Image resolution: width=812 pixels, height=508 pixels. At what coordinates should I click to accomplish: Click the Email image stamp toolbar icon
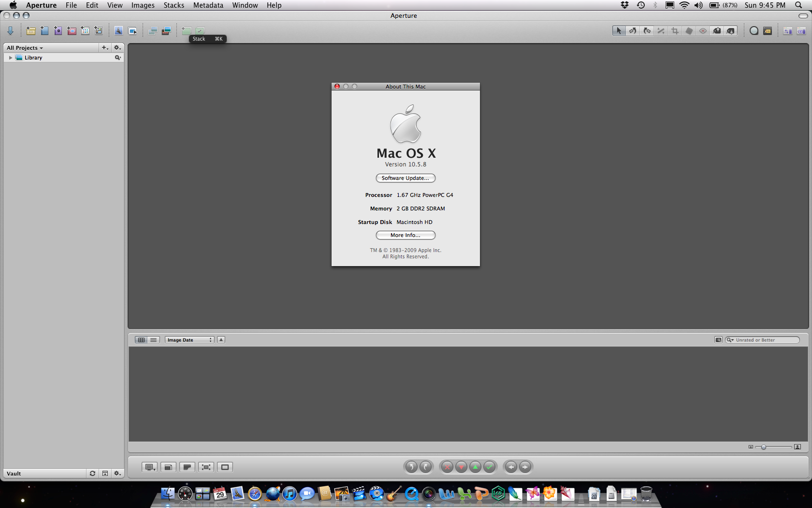(118, 31)
